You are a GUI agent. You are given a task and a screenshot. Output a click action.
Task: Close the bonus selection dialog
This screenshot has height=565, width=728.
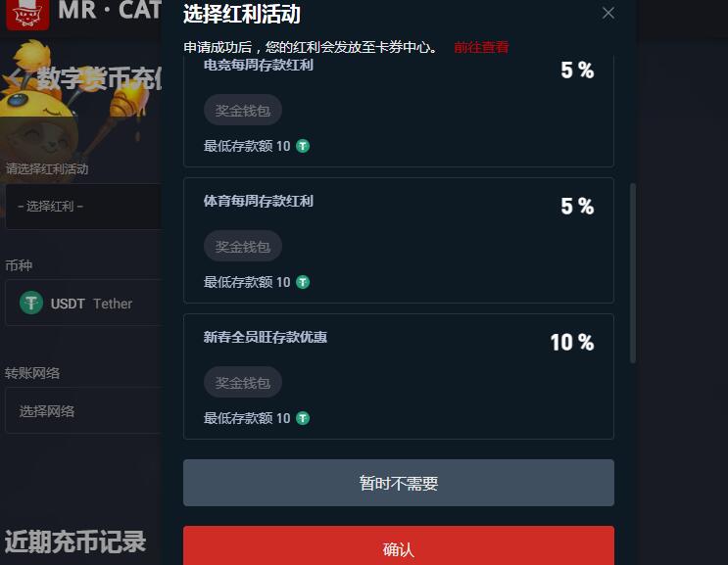[608, 13]
